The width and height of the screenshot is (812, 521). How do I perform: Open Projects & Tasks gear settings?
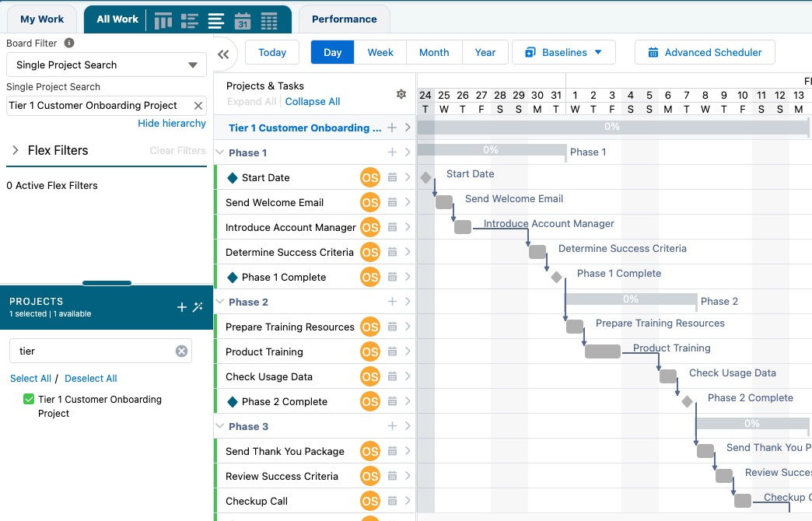point(401,94)
